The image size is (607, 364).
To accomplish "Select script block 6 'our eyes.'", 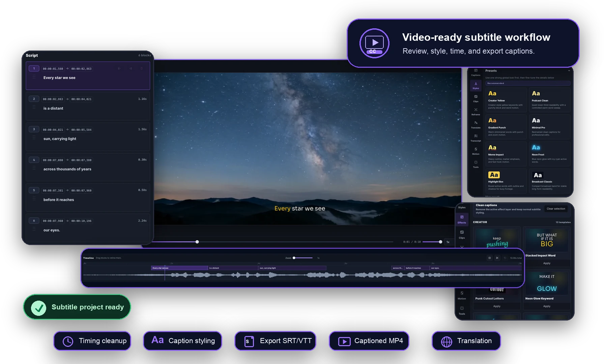I will tap(88, 228).
